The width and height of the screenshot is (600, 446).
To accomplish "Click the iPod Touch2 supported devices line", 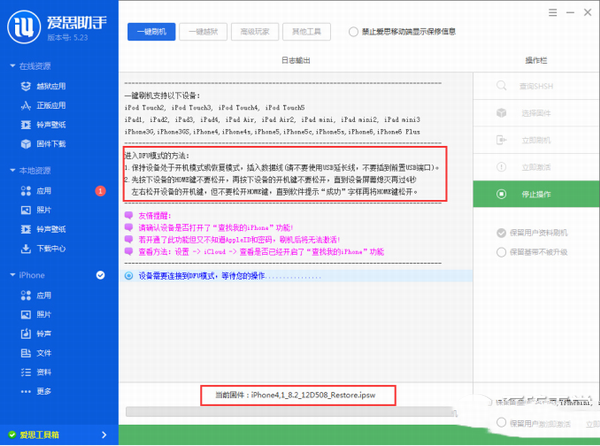I will 215,108.
